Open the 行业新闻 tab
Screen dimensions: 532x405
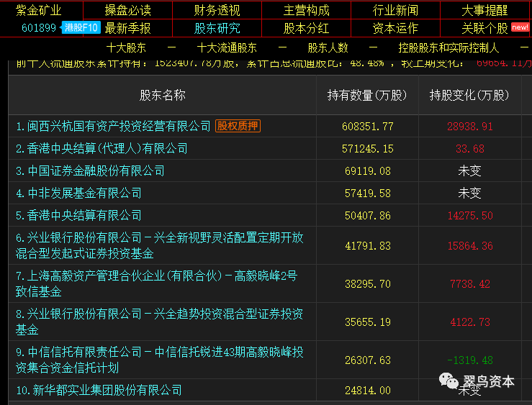click(x=396, y=10)
